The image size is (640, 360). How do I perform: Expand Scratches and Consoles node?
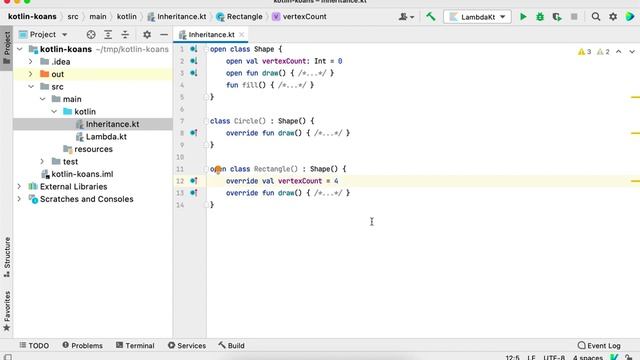(x=20, y=199)
